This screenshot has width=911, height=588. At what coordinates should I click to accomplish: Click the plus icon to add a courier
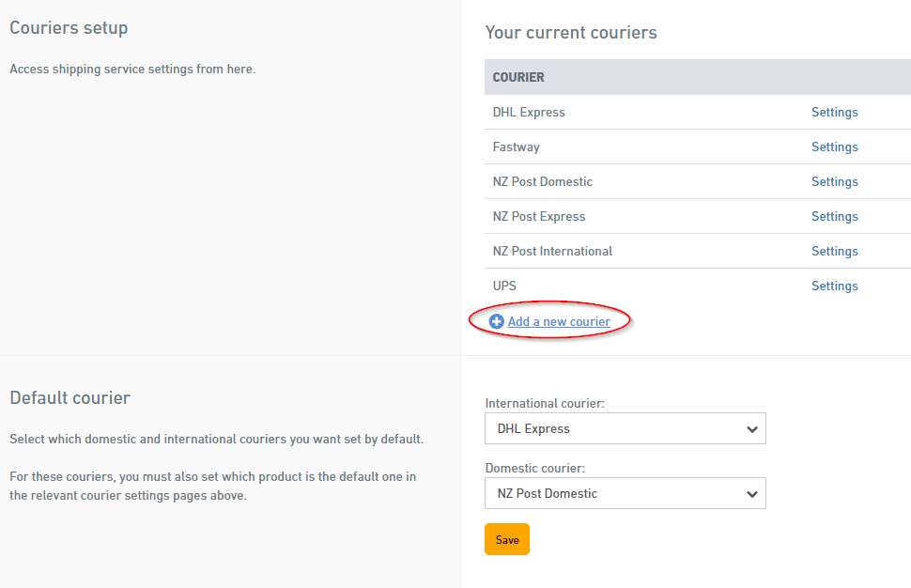[496, 320]
